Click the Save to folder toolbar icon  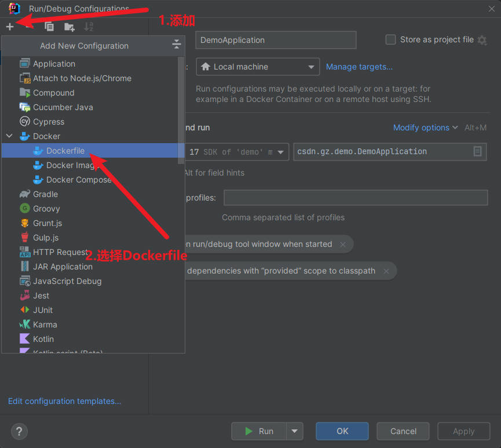pyautogui.click(x=70, y=27)
